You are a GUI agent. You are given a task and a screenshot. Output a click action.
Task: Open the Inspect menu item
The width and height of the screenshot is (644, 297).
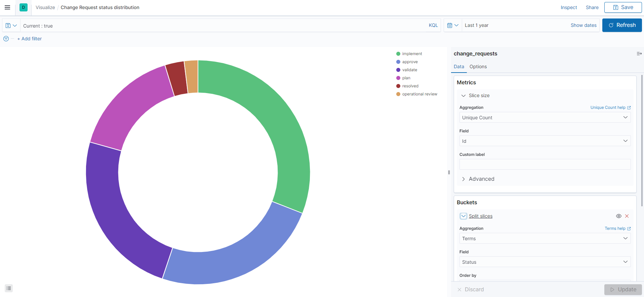click(568, 7)
